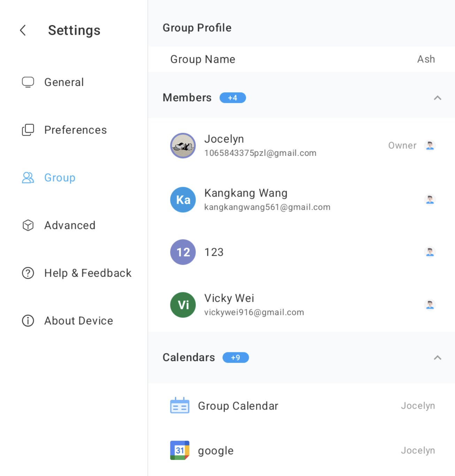The height and width of the screenshot is (476, 455).
Task: Click the +9 calendars count badge
Action: pyautogui.click(x=236, y=358)
